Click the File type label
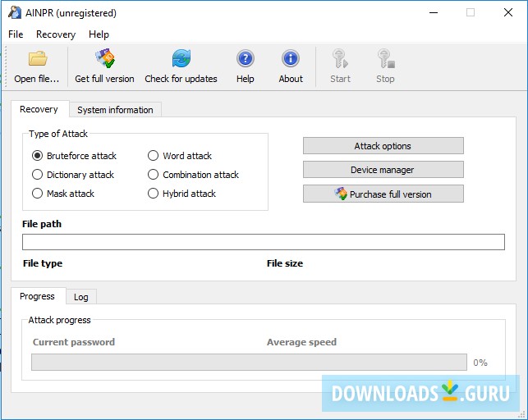528x420 pixels. (43, 263)
